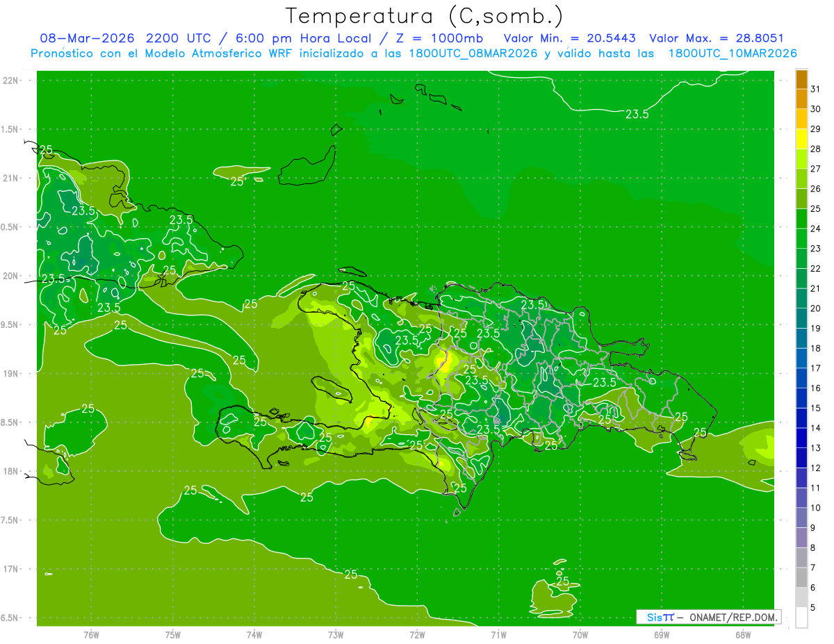The image size is (834, 644).
Task: Pick the lavender swatch between 8 and 9
Action: coord(801,538)
